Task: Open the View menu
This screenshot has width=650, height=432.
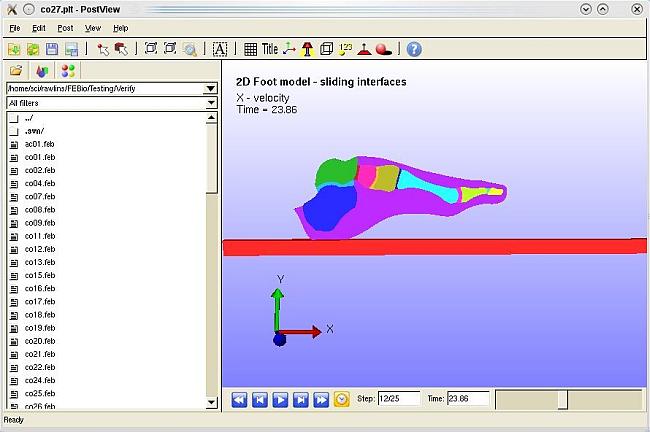Action: pyautogui.click(x=93, y=28)
